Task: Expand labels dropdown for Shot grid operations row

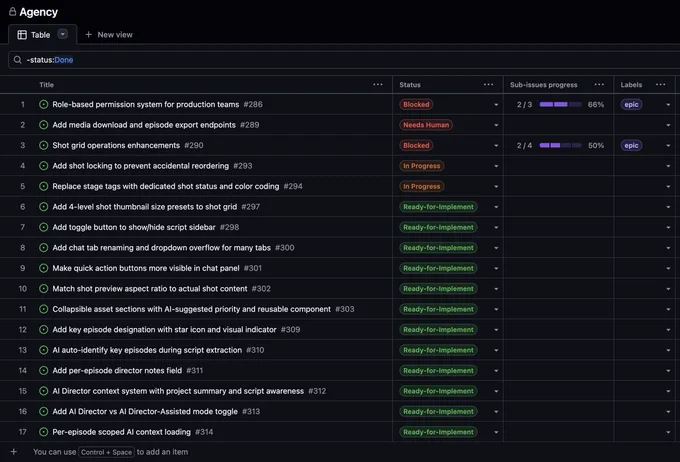Action: click(668, 145)
